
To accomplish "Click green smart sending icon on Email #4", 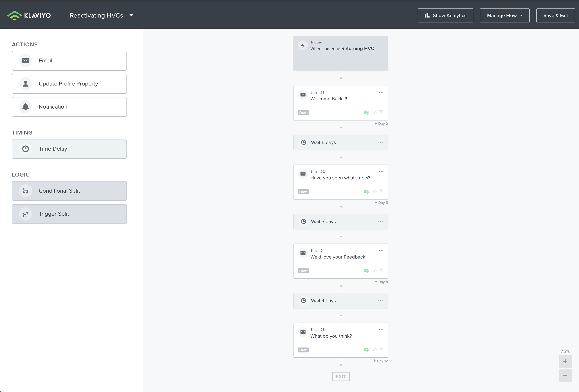I will pos(366,271).
